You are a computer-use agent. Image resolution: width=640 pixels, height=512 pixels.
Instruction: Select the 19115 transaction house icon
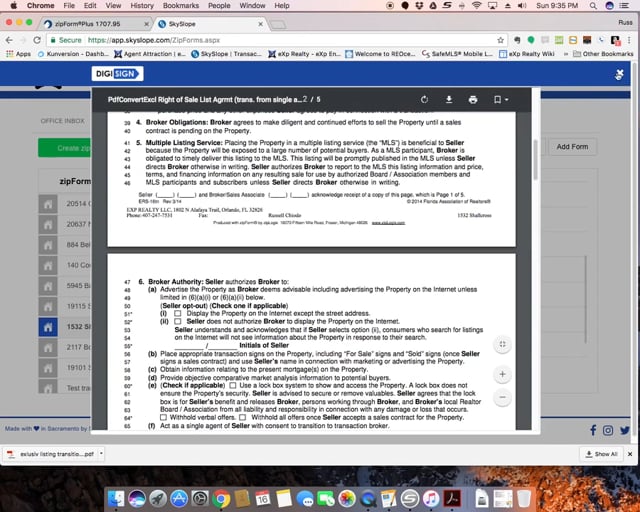tap(48, 306)
